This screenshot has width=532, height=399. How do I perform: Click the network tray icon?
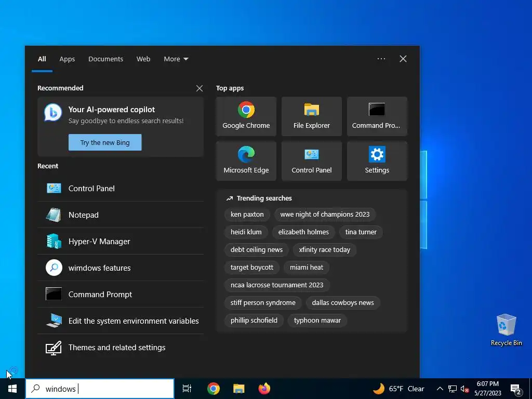click(453, 389)
